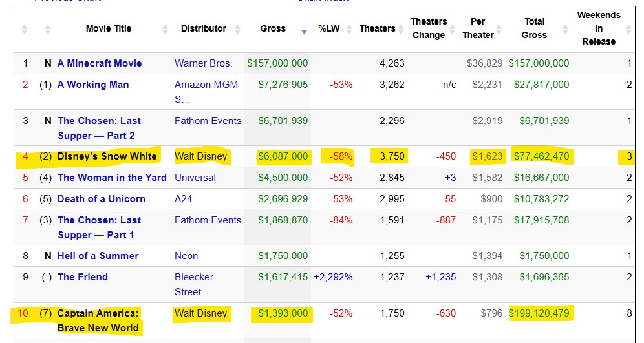Open The Woman in the Yard link
This screenshot has width=644, height=343.
click(112, 178)
